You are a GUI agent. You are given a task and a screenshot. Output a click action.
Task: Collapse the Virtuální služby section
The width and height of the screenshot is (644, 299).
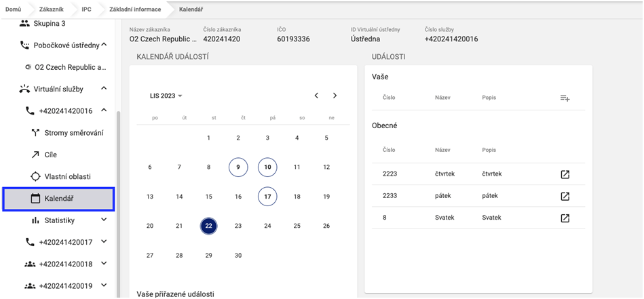tap(104, 88)
